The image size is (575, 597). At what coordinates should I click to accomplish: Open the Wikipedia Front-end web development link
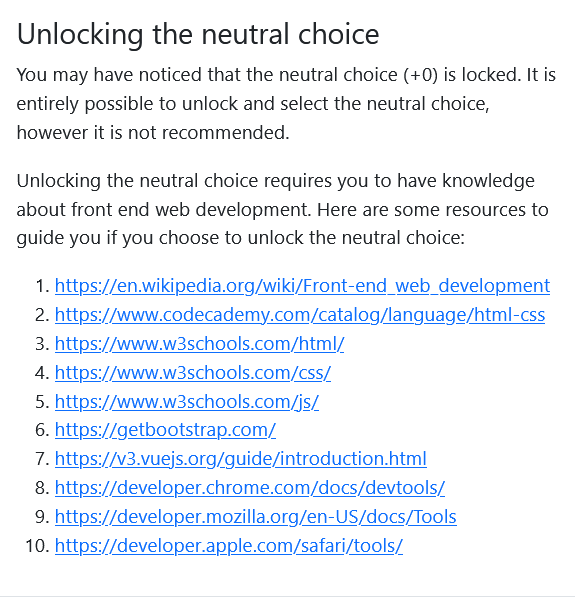click(302, 286)
